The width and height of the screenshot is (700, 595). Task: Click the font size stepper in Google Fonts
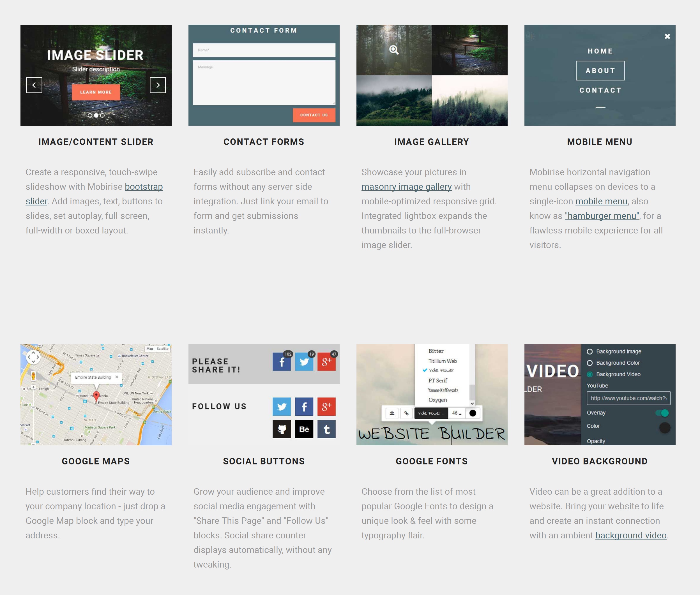(458, 413)
